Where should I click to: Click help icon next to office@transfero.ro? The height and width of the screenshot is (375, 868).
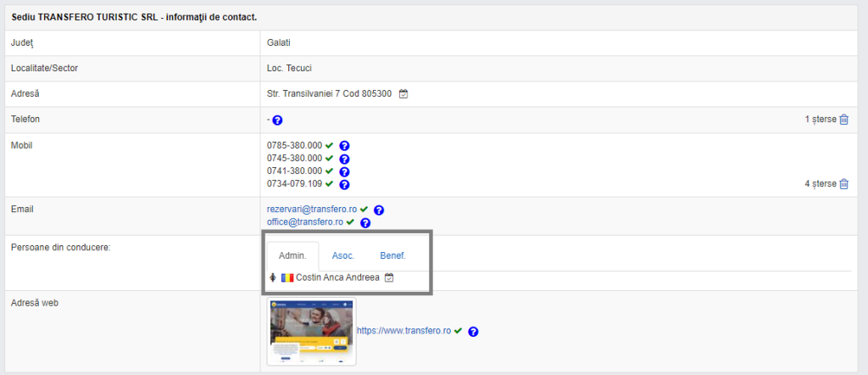[x=365, y=223]
